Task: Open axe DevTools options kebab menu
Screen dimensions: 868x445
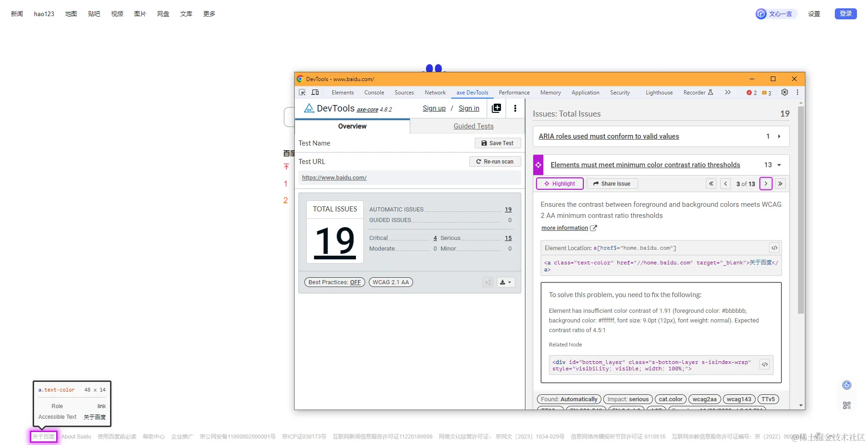Action: click(x=515, y=108)
